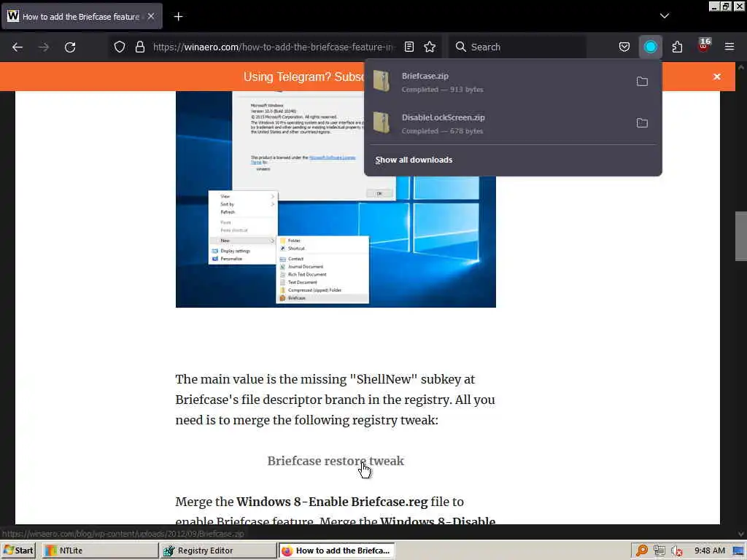
Task: Reload the current page
Action: 70,47
